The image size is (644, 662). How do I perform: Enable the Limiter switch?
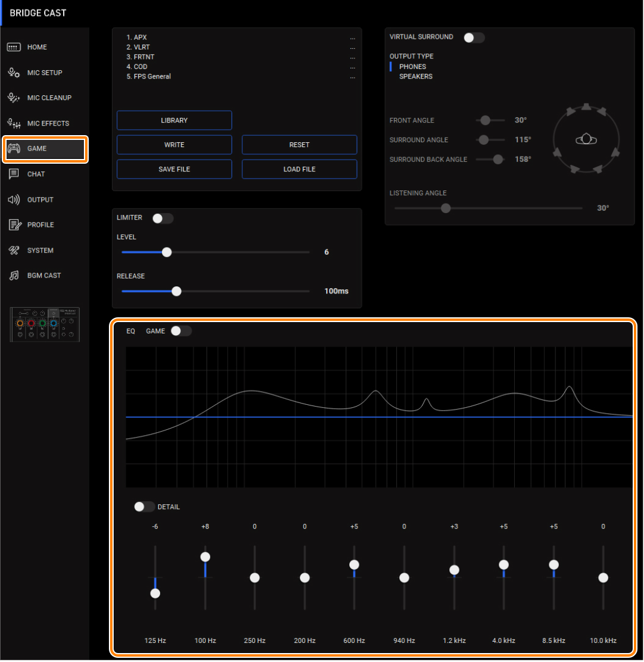coord(163,218)
